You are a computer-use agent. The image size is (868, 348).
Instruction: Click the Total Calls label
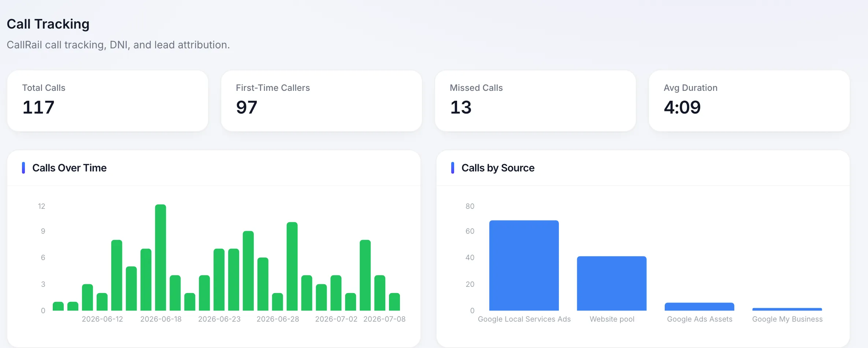(x=44, y=88)
